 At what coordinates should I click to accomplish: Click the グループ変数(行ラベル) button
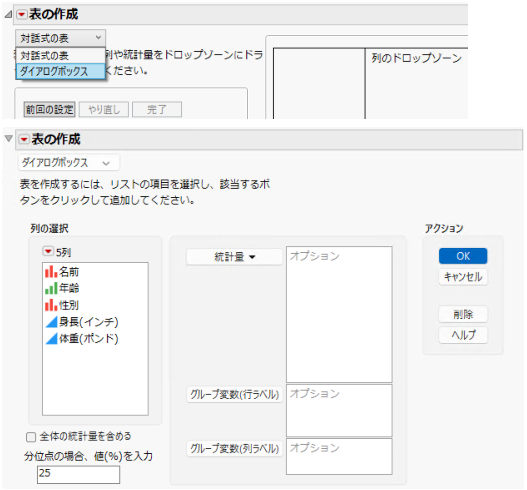[234, 394]
